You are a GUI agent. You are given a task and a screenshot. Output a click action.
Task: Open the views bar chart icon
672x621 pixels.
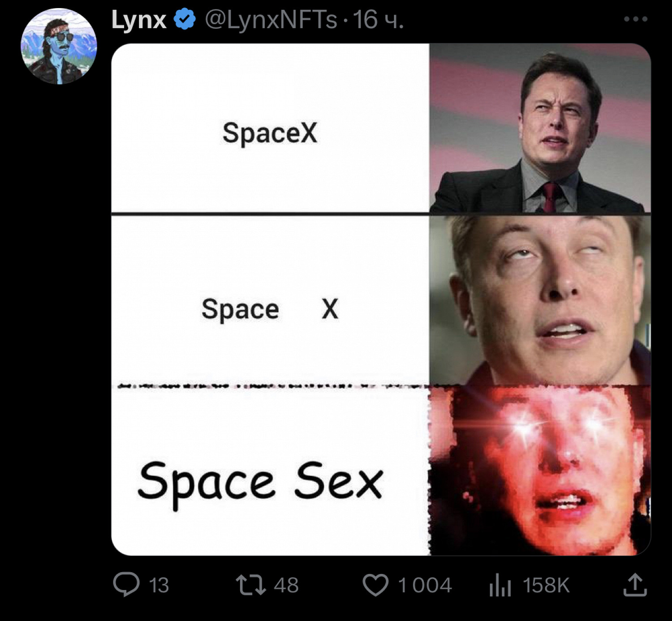tap(500, 585)
